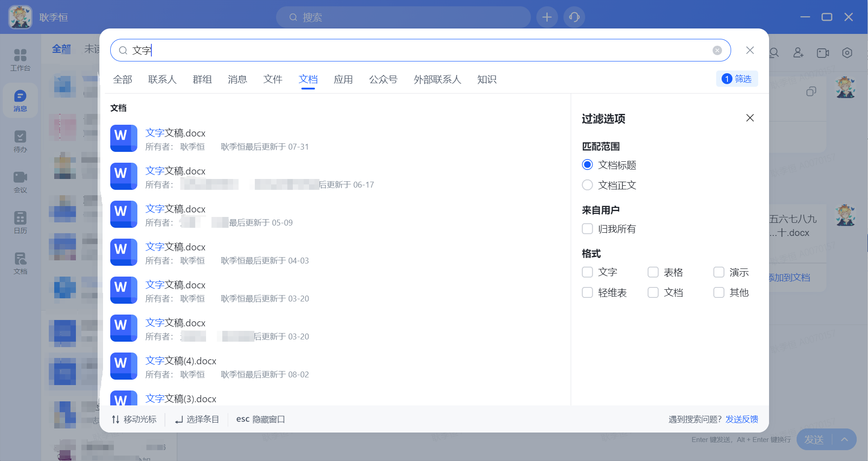This screenshot has height=461, width=868.
Task: Close the 过滤选项 filter panel
Action: pos(750,118)
